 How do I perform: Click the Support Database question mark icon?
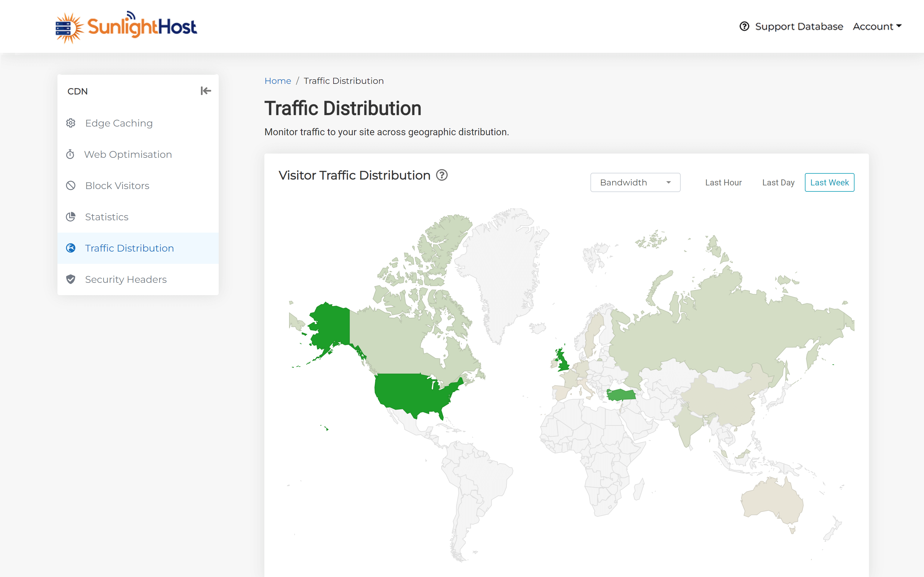point(744,26)
